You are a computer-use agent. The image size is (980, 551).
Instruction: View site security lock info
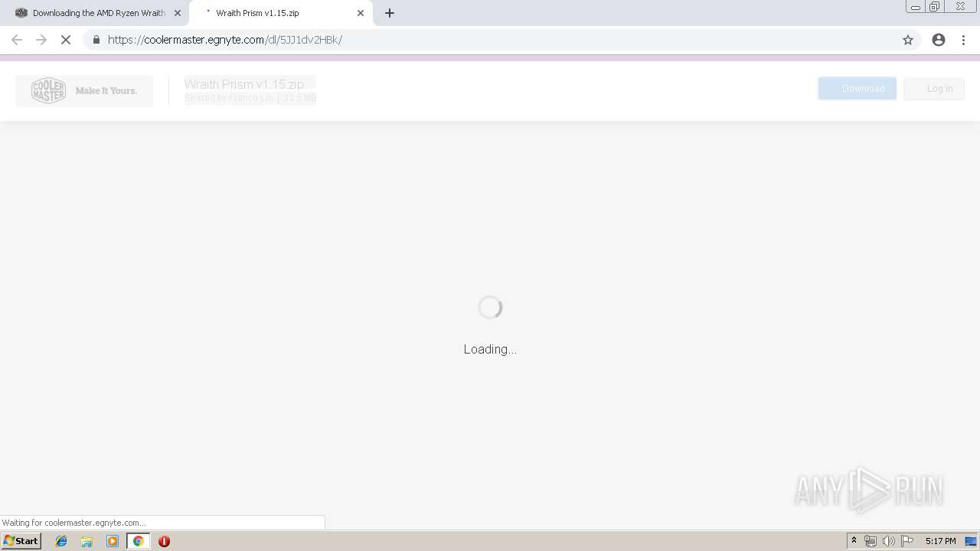[96, 40]
